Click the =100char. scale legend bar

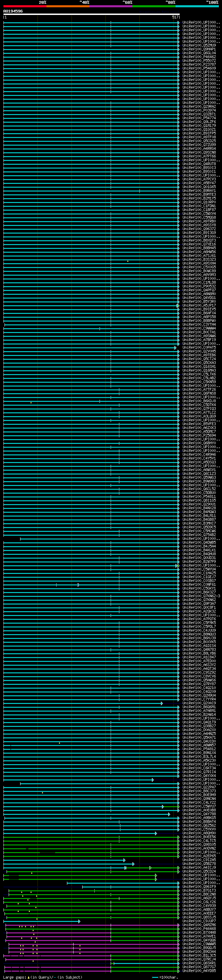155,977
